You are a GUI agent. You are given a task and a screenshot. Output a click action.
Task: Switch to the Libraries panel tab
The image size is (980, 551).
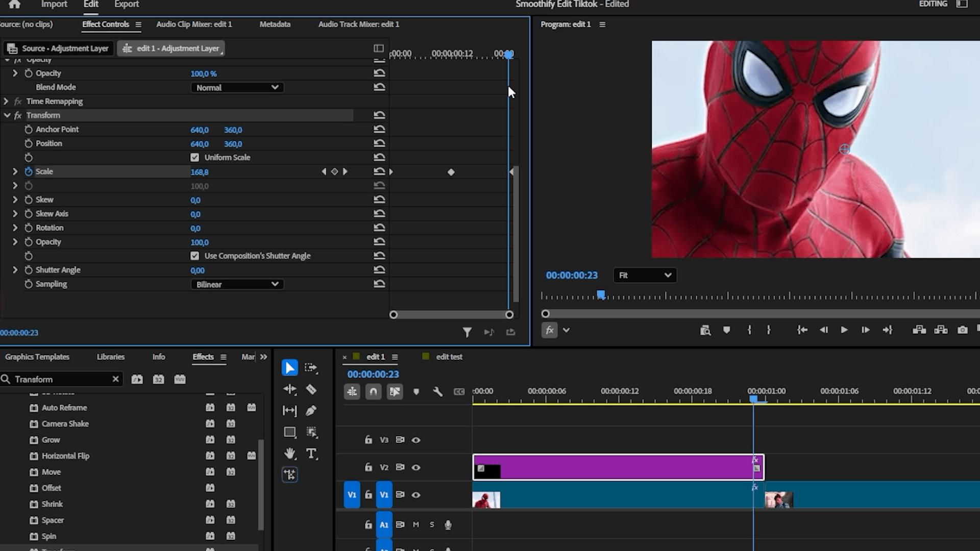click(x=111, y=357)
